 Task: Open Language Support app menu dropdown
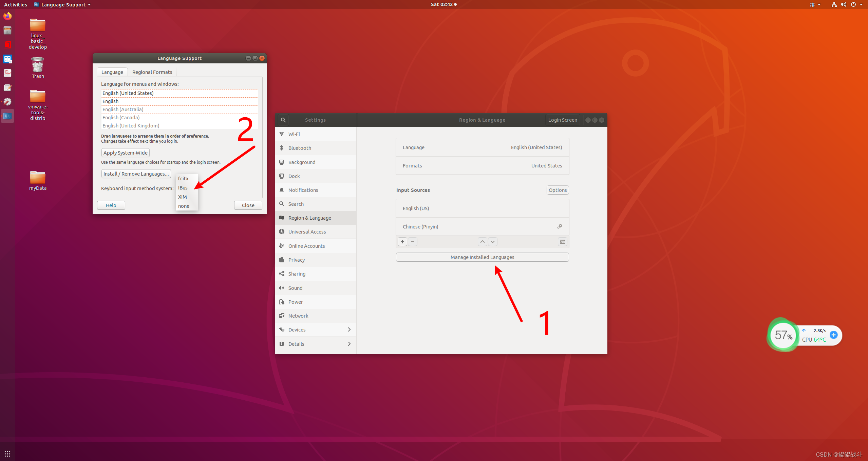click(63, 5)
